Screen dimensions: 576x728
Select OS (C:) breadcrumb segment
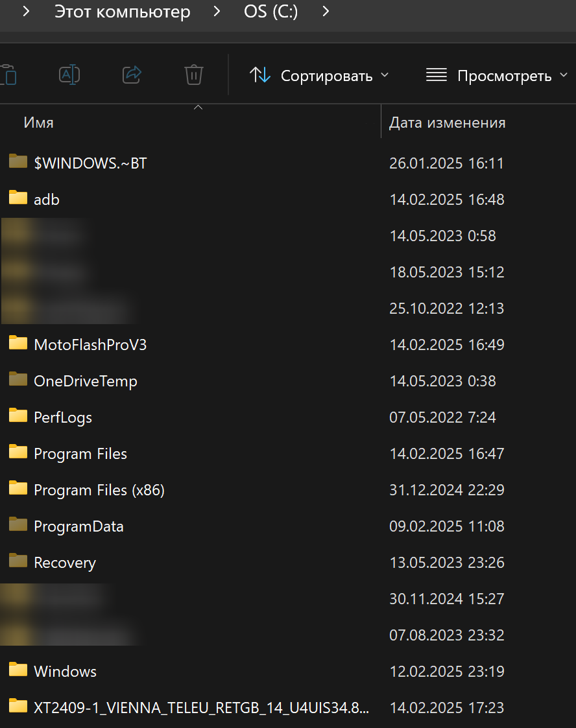tap(271, 12)
